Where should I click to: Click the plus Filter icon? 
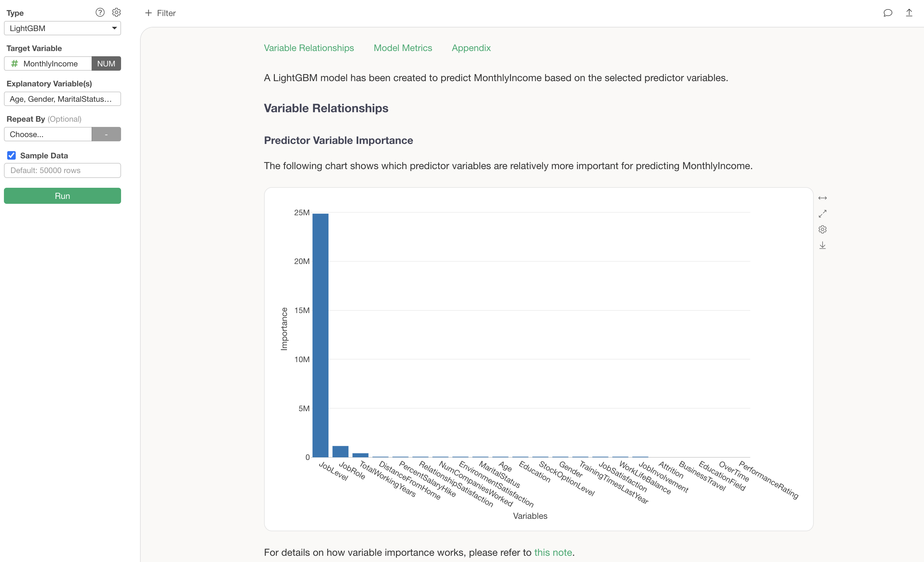(x=149, y=13)
